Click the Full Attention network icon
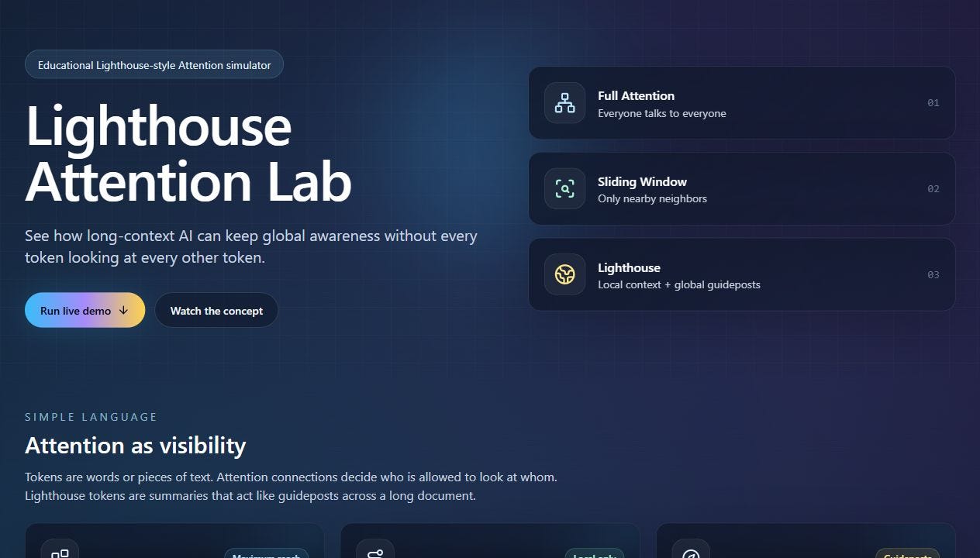The height and width of the screenshot is (558, 980). pos(564,103)
